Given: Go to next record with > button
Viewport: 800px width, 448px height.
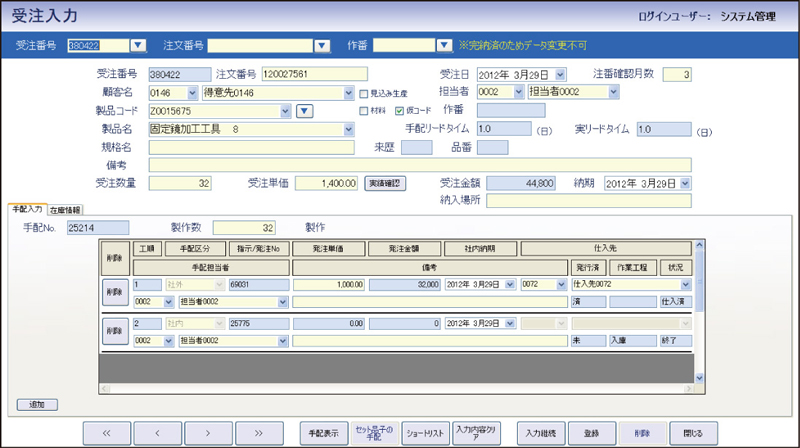Looking at the screenshot, I should click(208, 433).
